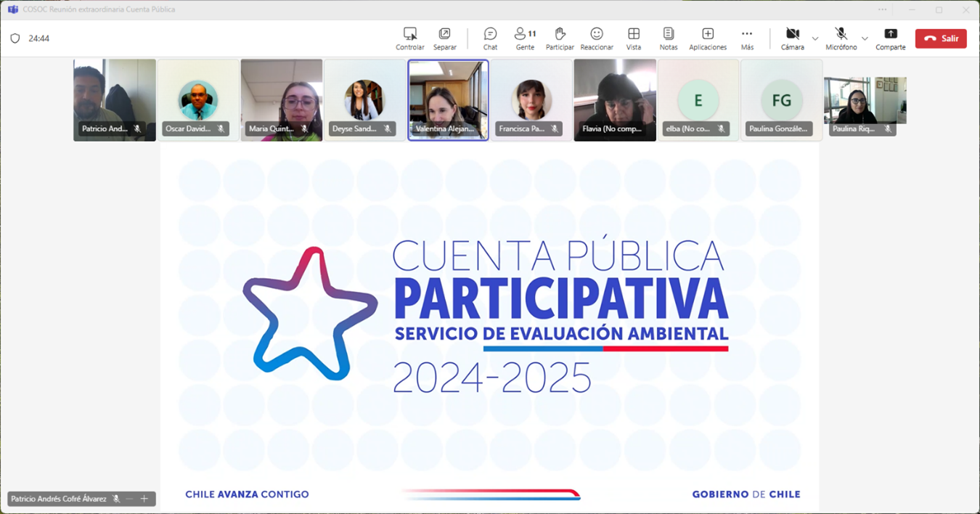980x514 pixels.
Task: Click Controlar to request control
Action: point(410,38)
